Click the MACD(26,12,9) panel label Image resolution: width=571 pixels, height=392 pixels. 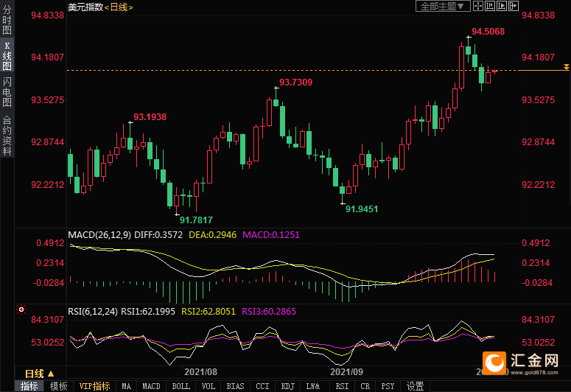99,234
